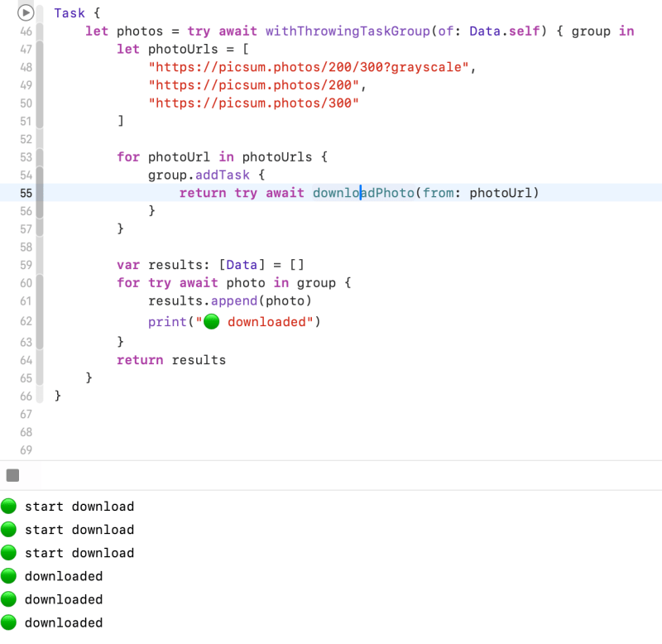Collapse the Task block fold ribbon at line 46
Image resolution: width=662 pixels, height=644 pixels.
pyautogui.click(x=40, y=31)
